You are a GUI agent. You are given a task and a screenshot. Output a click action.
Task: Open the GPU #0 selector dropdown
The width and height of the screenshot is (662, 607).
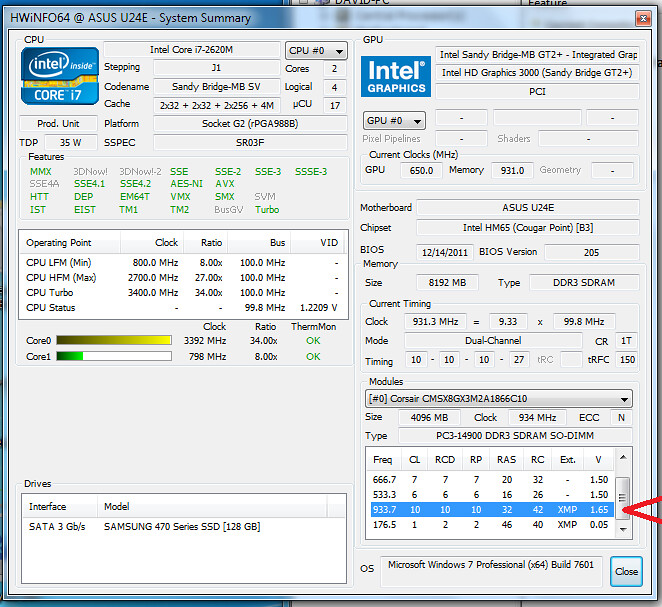pyautogui.click(x=394, y=121)
